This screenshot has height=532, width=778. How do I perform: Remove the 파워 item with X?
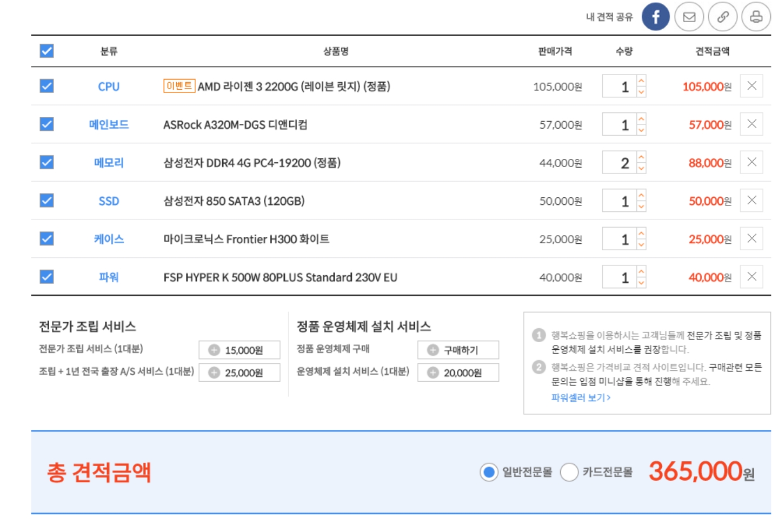point(752,277)
